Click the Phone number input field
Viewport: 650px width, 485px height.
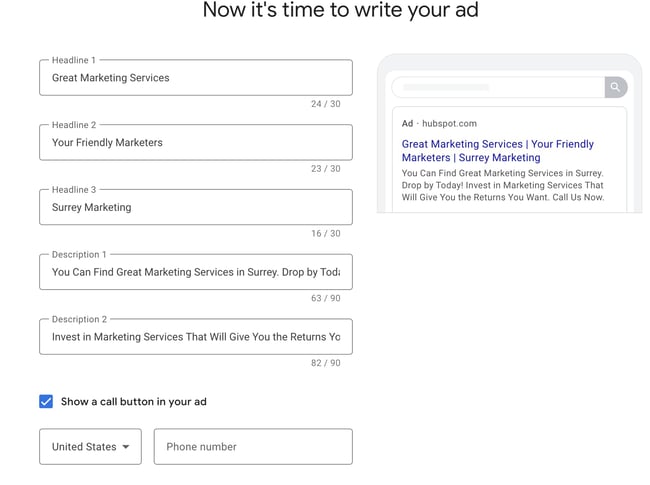[253, 447]
